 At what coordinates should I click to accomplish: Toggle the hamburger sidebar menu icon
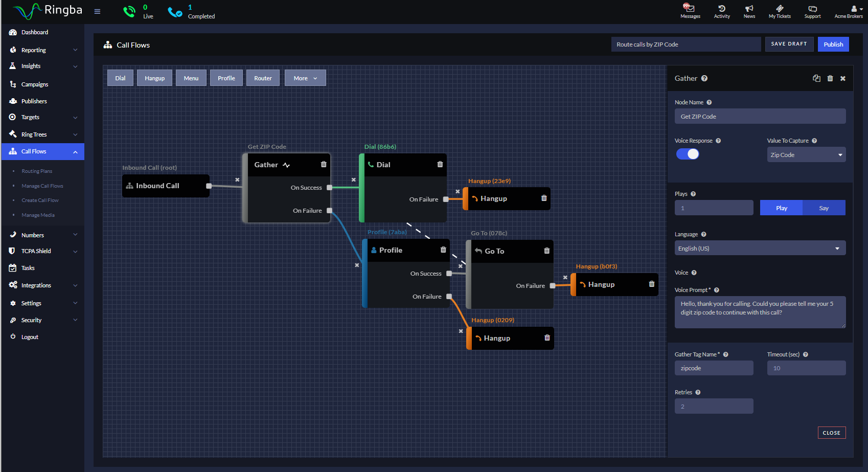pos(97,11)
